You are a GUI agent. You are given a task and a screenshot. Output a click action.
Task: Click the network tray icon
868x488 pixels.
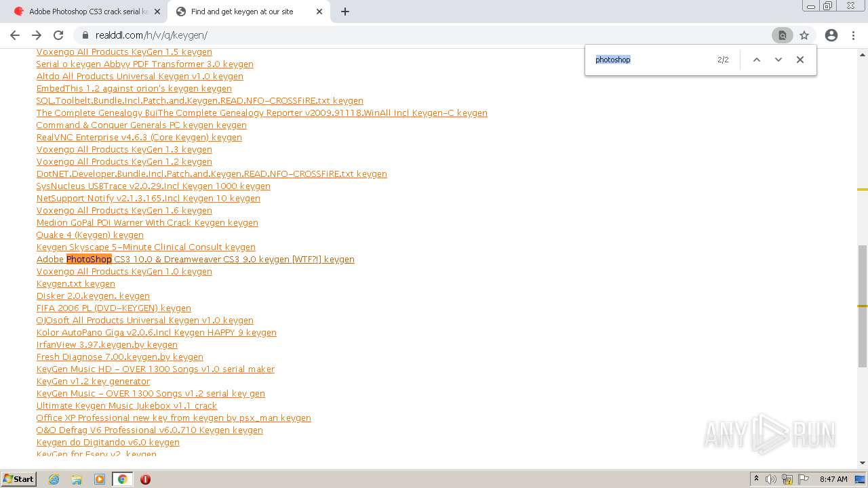787,479
